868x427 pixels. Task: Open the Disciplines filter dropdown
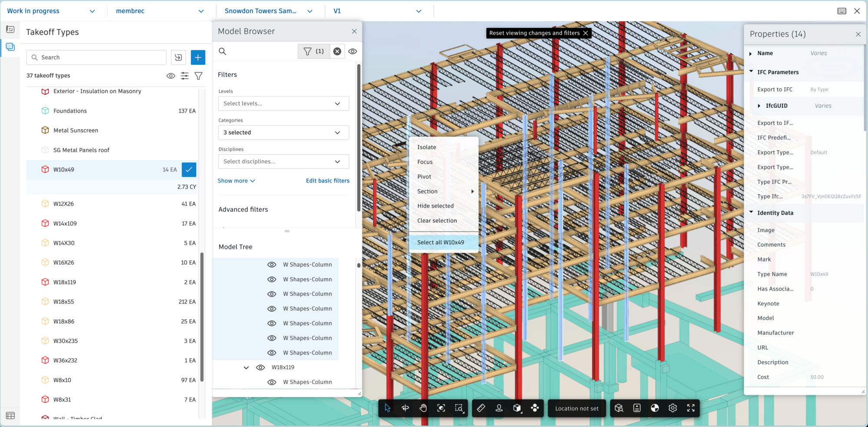pos(283,162)
